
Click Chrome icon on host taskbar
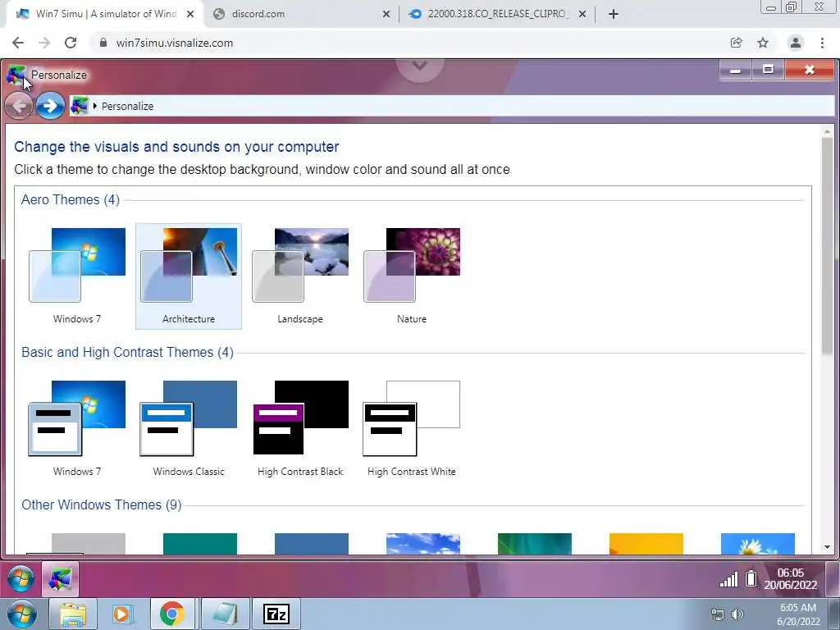pyautogui.click(x=171, y=614)
